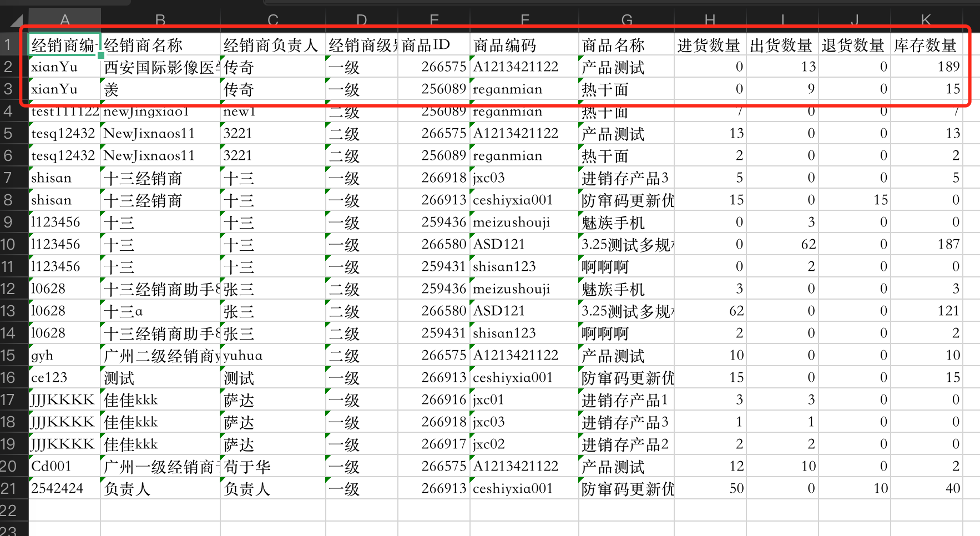Select stock value 40 in row 21
Viewport: 980px width, 536px height.
pos(927,488)
